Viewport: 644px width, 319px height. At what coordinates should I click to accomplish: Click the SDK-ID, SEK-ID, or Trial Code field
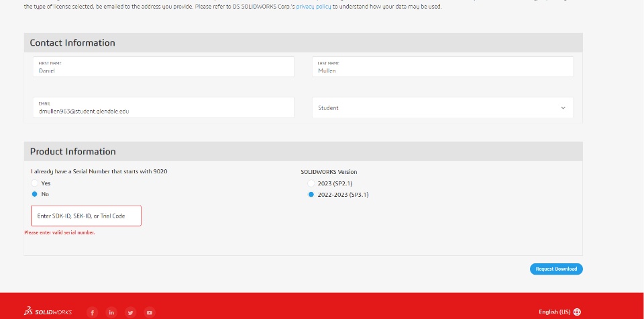pos(87,216)
